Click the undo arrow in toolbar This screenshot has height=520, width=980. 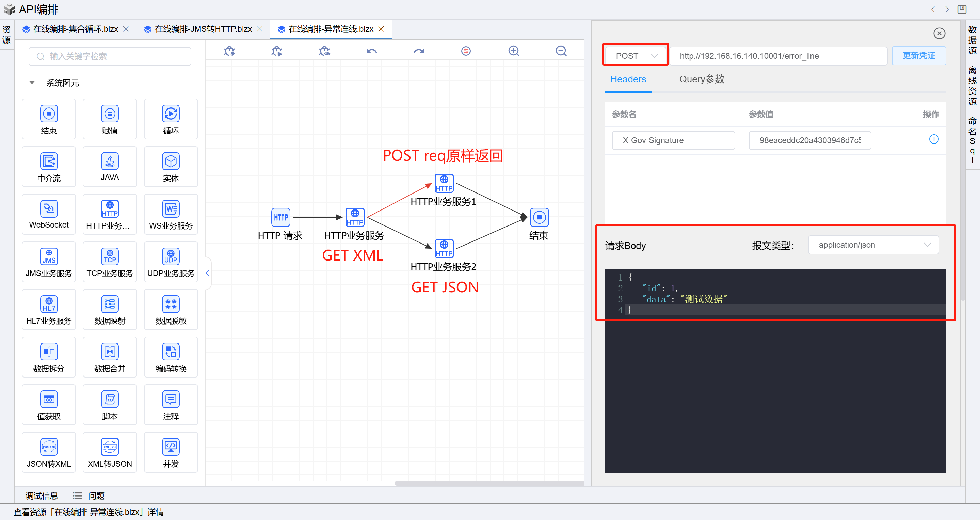tap(371, 51)
